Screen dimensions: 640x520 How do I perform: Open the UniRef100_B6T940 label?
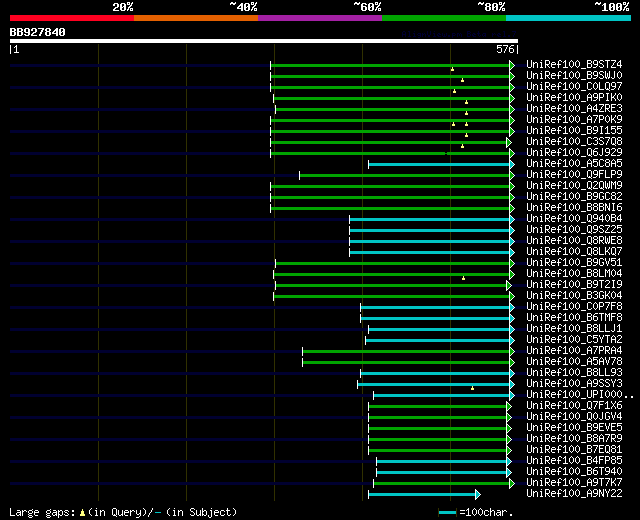coord(574,472)
